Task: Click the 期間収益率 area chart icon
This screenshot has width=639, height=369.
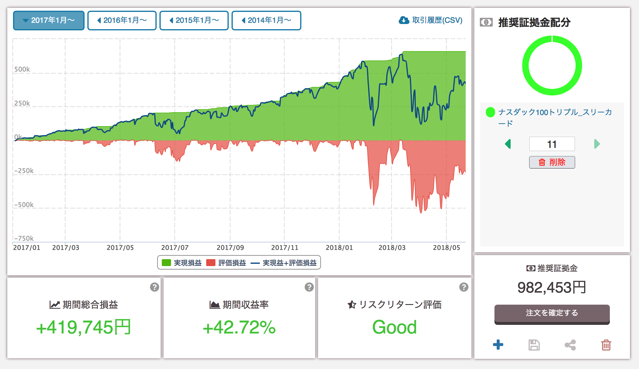Action: click(x=214, y=305)
